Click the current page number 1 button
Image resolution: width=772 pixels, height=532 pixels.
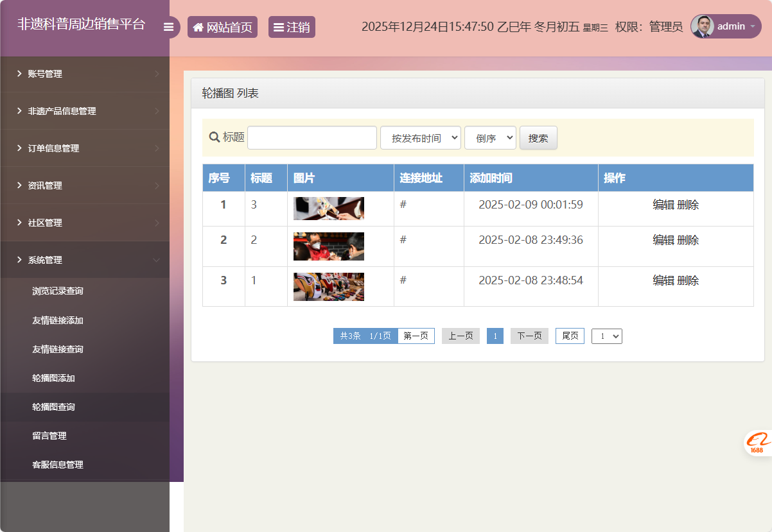click(x=495, y=336)
